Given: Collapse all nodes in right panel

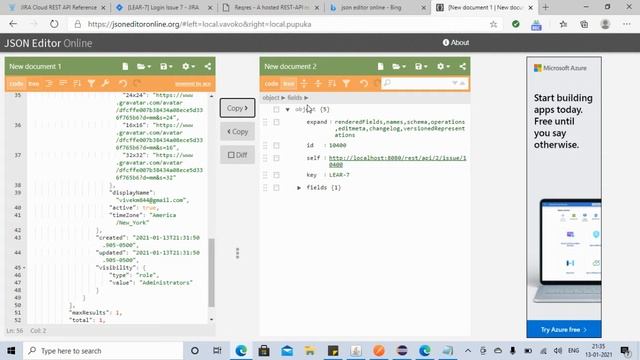Looking at the screenshot, I should coord(318,84).
